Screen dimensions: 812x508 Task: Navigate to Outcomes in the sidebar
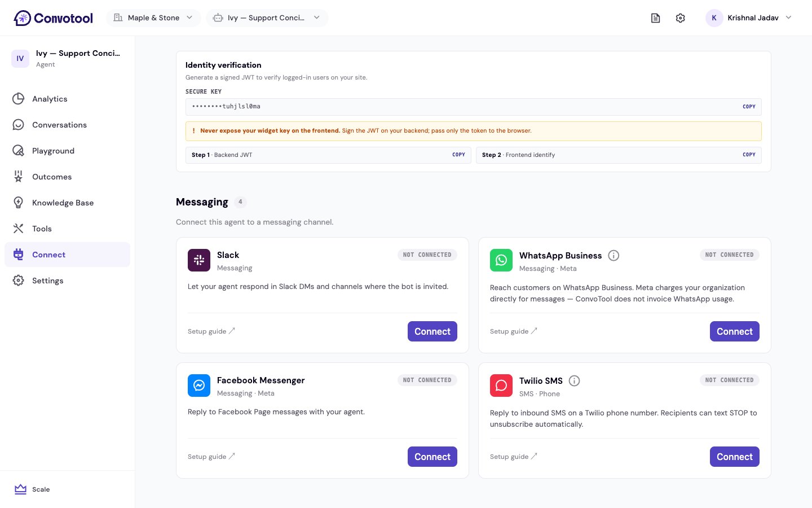(x=67, y=177)
